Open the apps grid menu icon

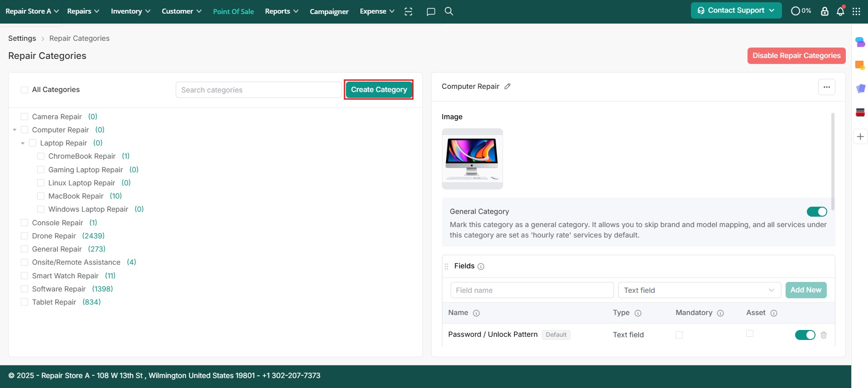856,11
